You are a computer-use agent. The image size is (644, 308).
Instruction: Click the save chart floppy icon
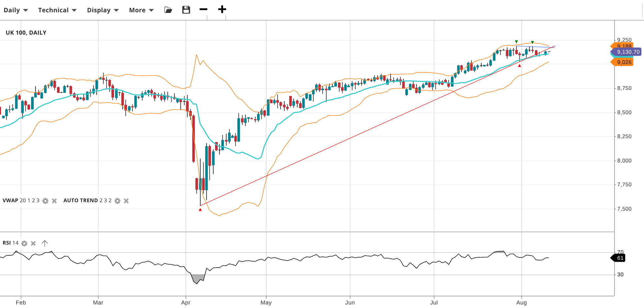186,10
